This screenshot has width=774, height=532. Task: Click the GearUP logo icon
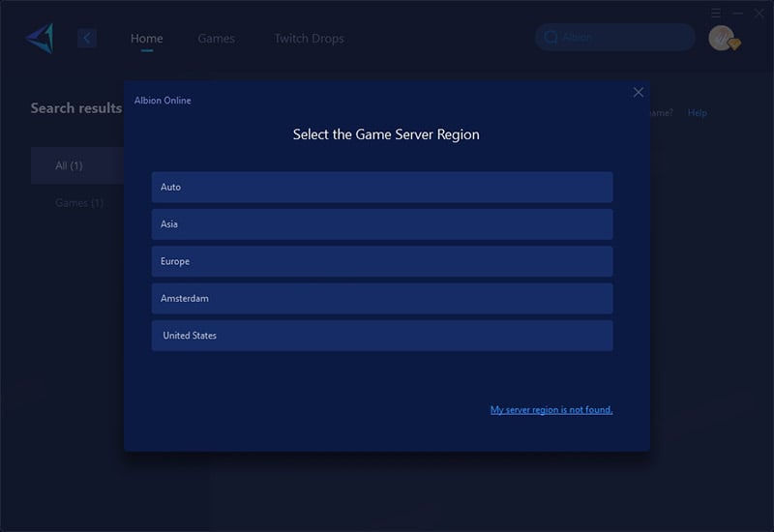(40, 38)
